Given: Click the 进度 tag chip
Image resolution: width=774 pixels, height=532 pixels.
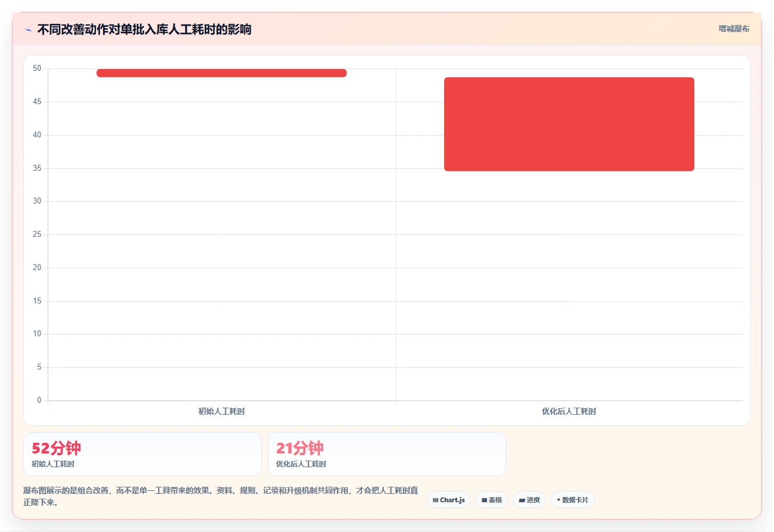Looking at the screenshot, I should click(529, 500).
